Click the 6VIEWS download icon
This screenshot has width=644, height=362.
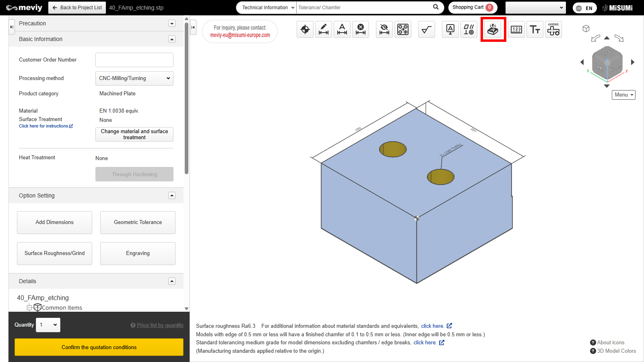tap(553, 29)
